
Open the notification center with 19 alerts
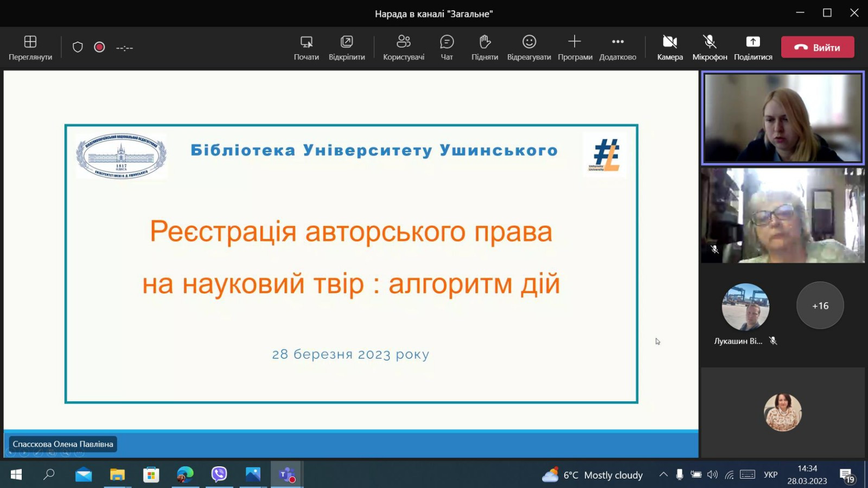point(847,476)
